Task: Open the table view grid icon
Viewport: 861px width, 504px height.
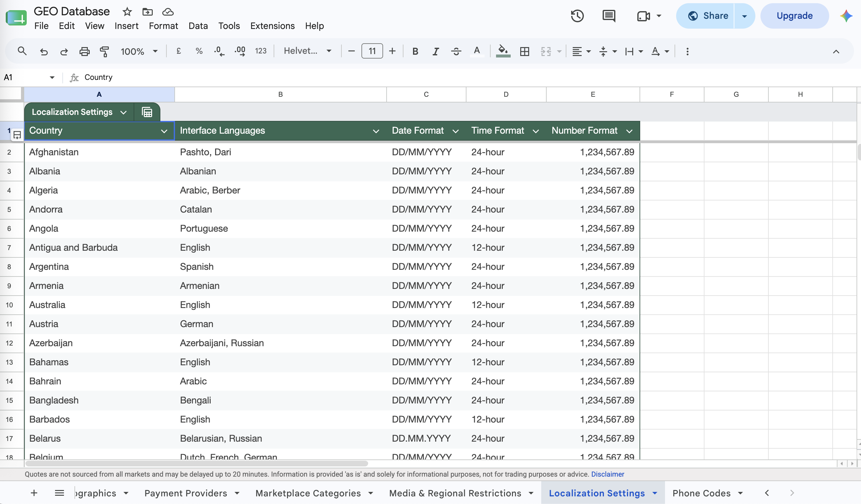Action: point(147,112)
